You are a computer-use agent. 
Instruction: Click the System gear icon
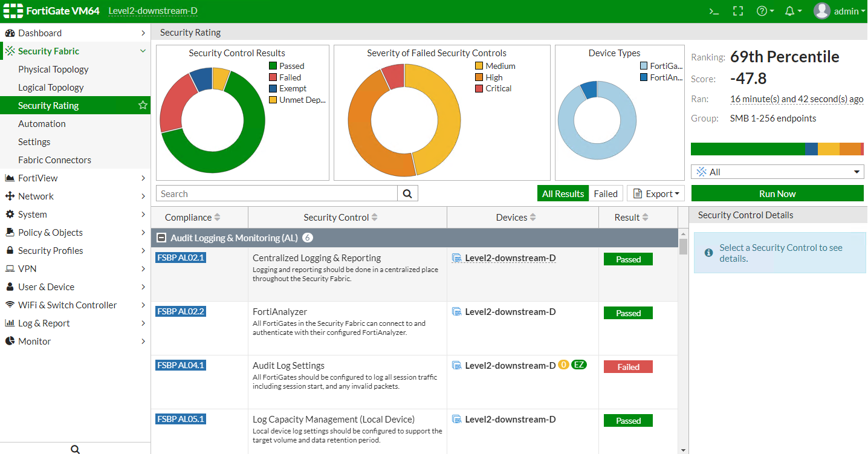pos(10,215)
